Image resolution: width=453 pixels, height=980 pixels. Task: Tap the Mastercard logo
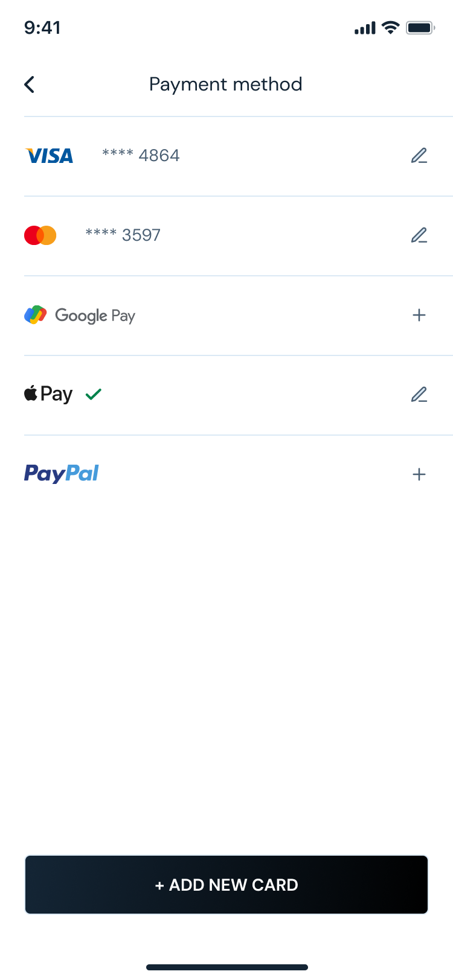(x=40, y=235)
